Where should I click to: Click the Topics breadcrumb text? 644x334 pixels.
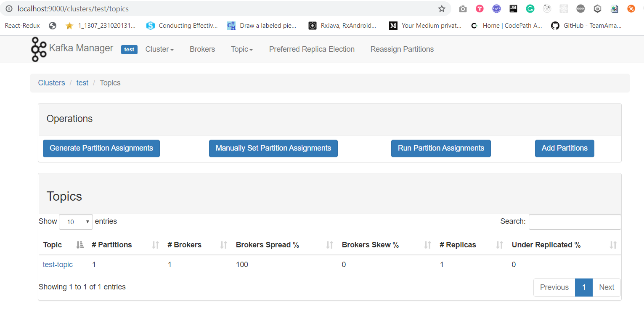(x=110, y=83)
